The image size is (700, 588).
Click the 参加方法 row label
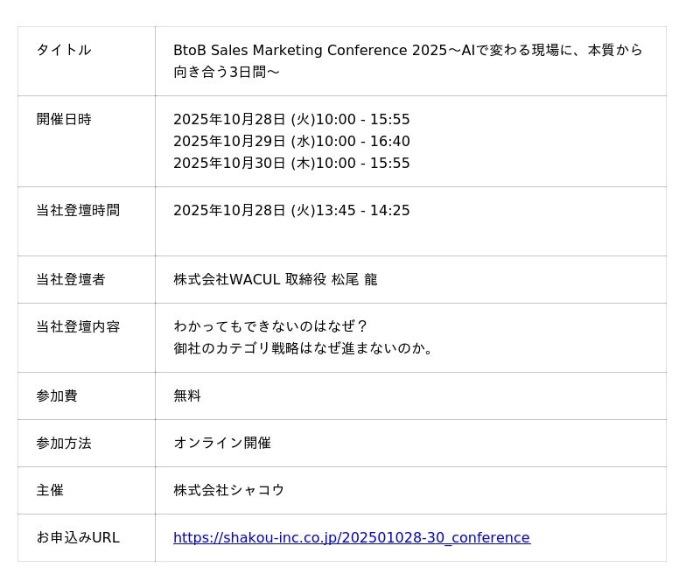(64, 443)
